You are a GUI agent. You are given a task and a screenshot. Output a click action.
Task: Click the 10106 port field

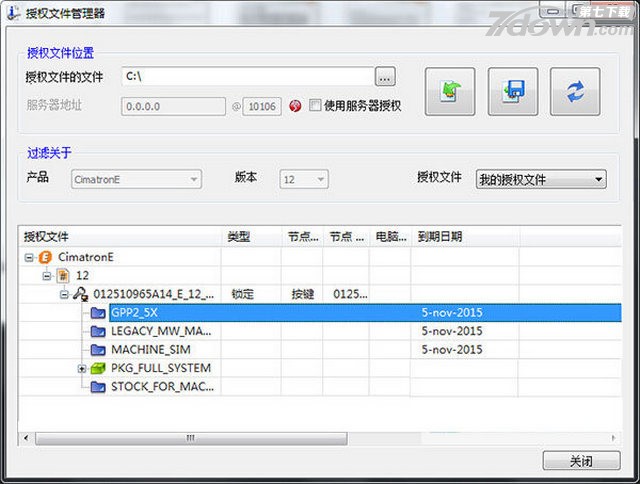point(262,107)
